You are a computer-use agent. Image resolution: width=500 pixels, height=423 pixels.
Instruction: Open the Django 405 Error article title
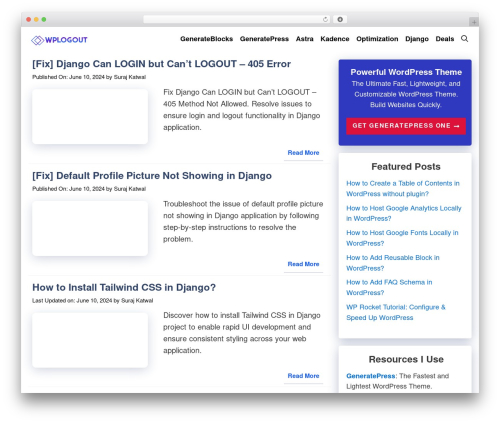coord(161,64)
